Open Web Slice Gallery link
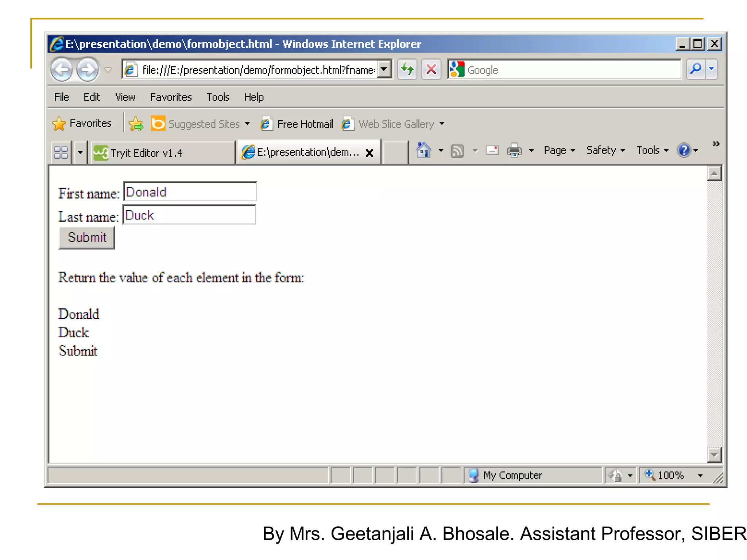The height and width of the screenshot is (560, 747). [388, 124]
